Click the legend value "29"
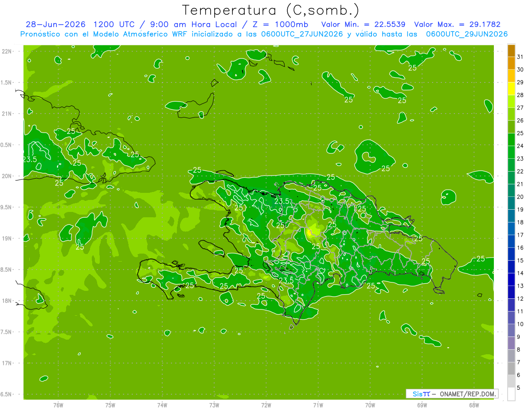 pyautogui.click(x=520, y=82)
